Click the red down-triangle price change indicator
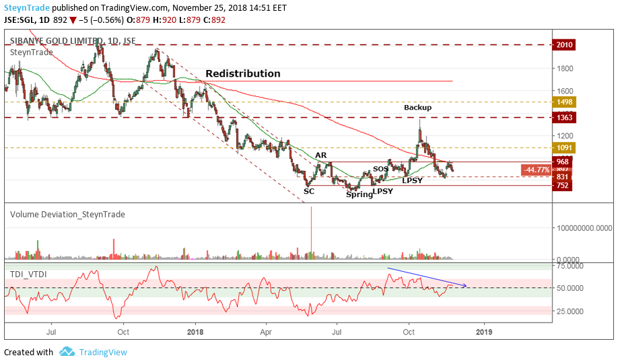 click(73, 20)
